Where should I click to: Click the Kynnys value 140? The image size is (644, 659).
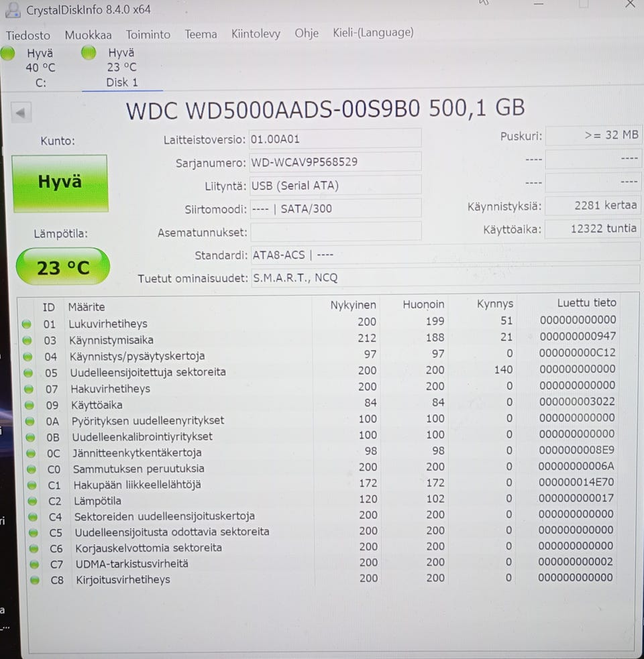(x=503, y=369)
